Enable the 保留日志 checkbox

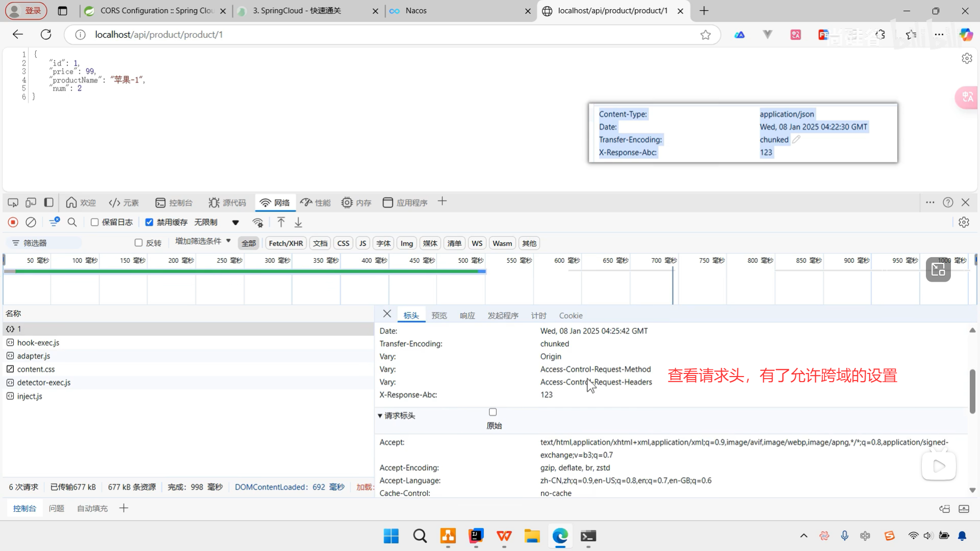[94, 222]
